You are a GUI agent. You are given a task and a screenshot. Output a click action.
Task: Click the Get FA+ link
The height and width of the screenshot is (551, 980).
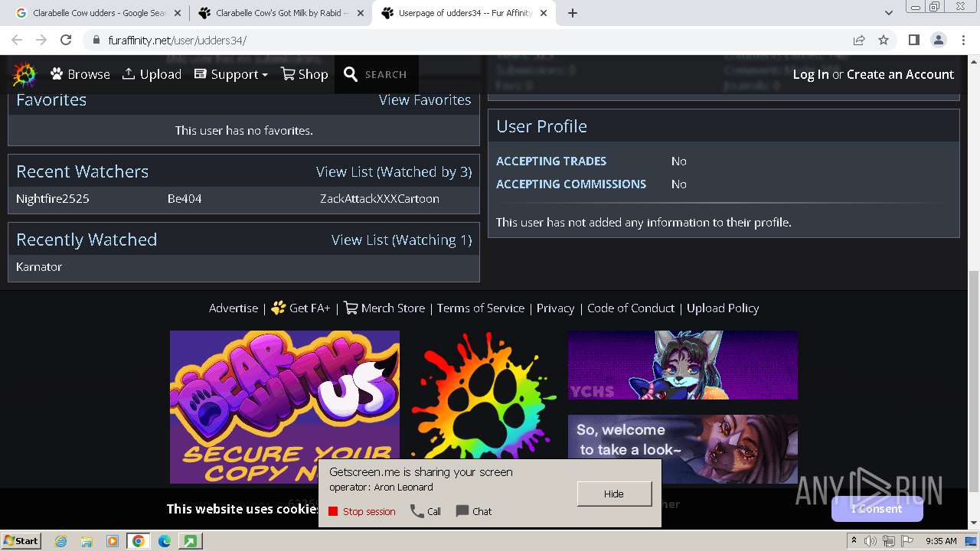[301, 308]
